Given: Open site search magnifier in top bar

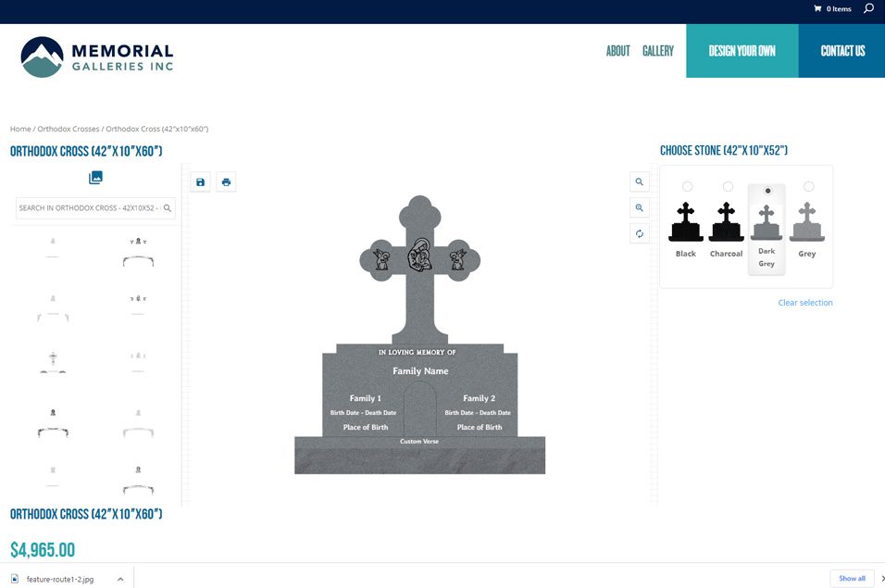Looking at the screenshot, I should tap(868, 8).
